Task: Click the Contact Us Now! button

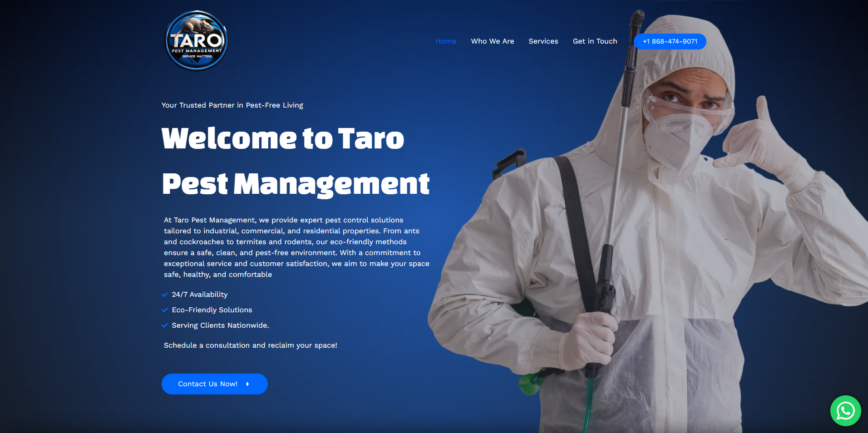Action: pyautogui.click(x=214, y=384)
